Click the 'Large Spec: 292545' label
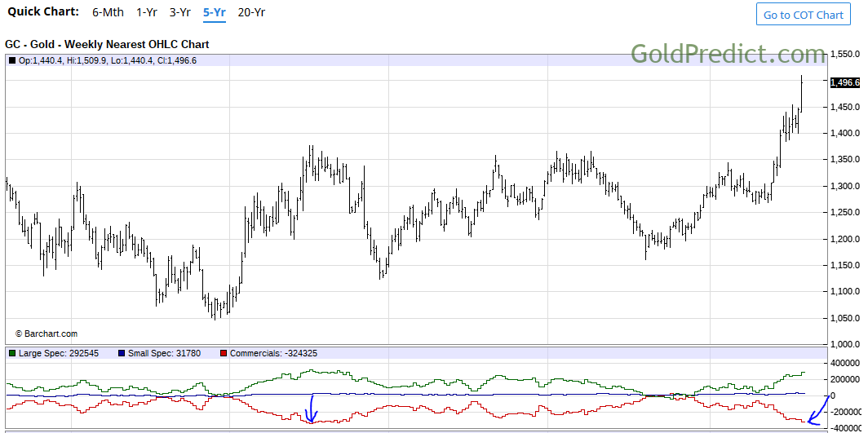Image resolution: width=868 pixels, height=433 pixels. (x=59, y=353)
